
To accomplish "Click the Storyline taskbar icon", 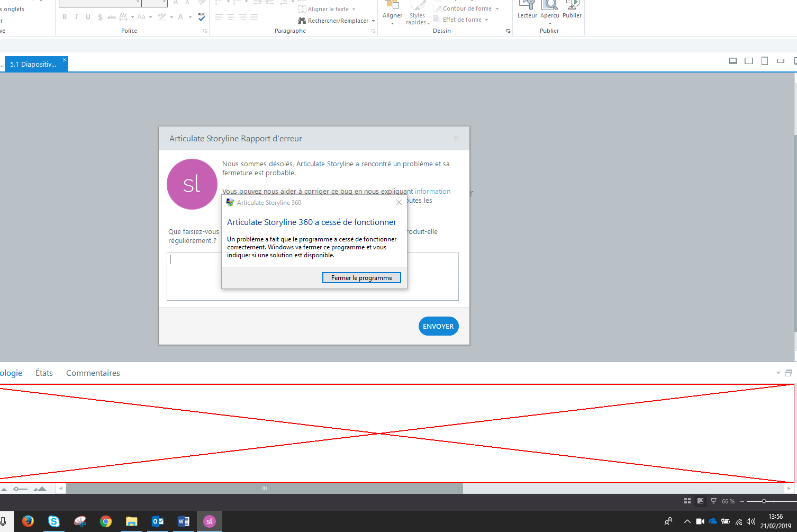I will pyautogui.click(x=210, y=521).
